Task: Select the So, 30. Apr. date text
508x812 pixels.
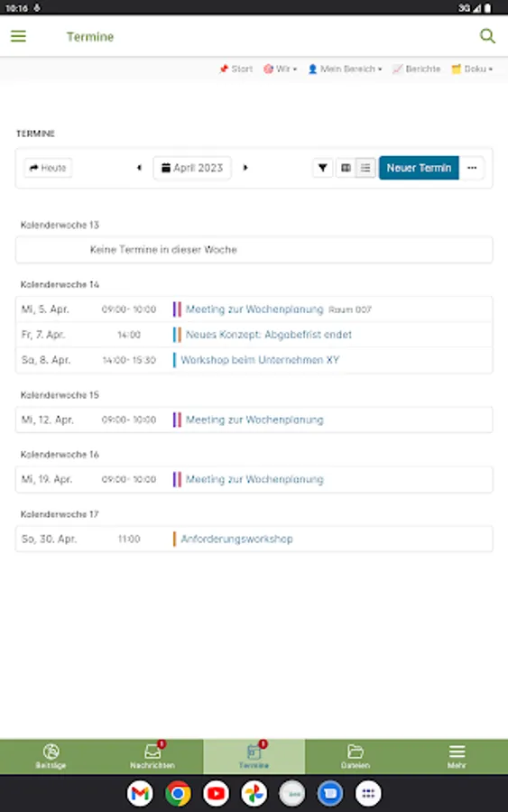Action: (x=50, y=540)
